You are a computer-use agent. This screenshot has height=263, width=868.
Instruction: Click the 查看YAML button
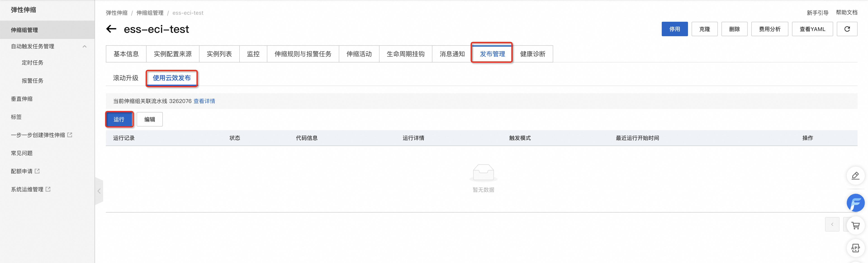point(812,29)
